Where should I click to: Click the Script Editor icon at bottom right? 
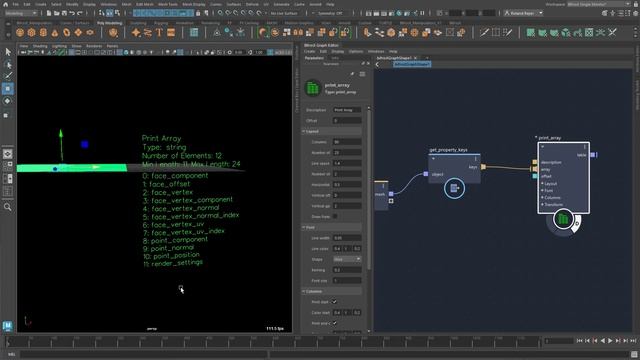coord(634,354)
